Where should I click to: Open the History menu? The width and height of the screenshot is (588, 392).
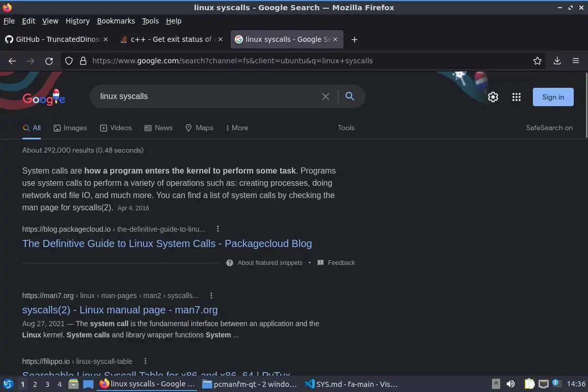[x=78, y=21]
